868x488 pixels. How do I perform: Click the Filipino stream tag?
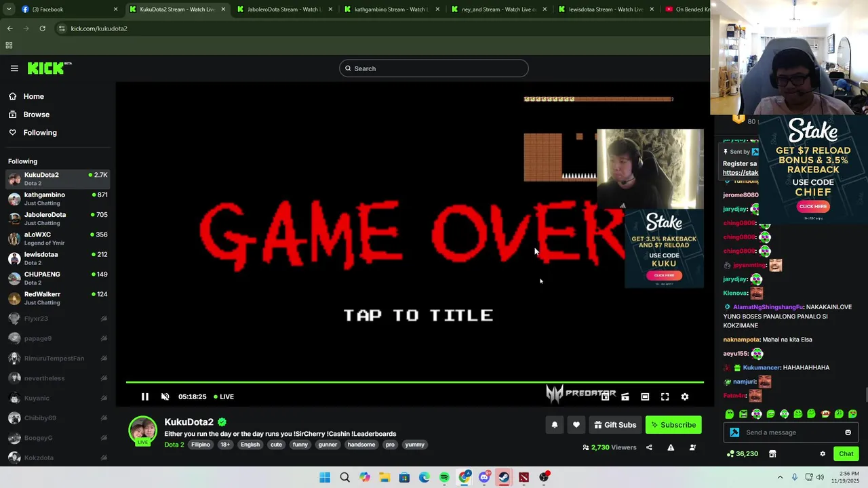pyautogui.click(x=200, y=445)
